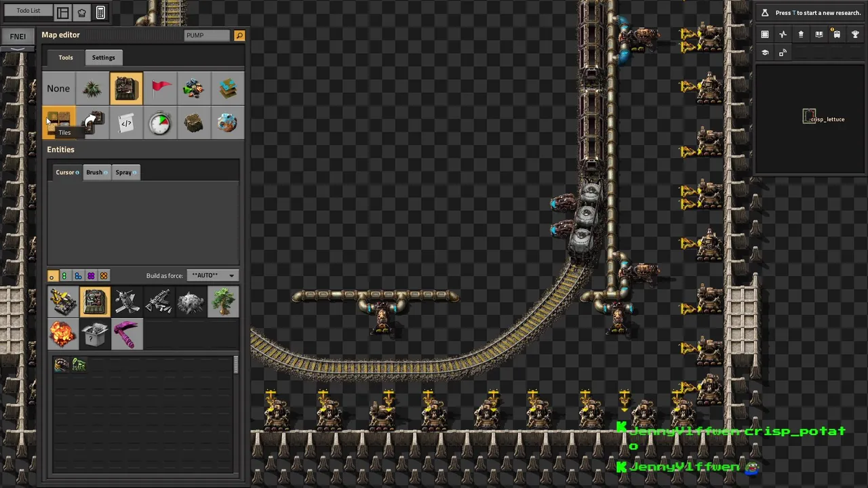Select the layered Surfaces tool
Image resolution: width=868 pixels, height=488 pixels.
tap(228, 89)
